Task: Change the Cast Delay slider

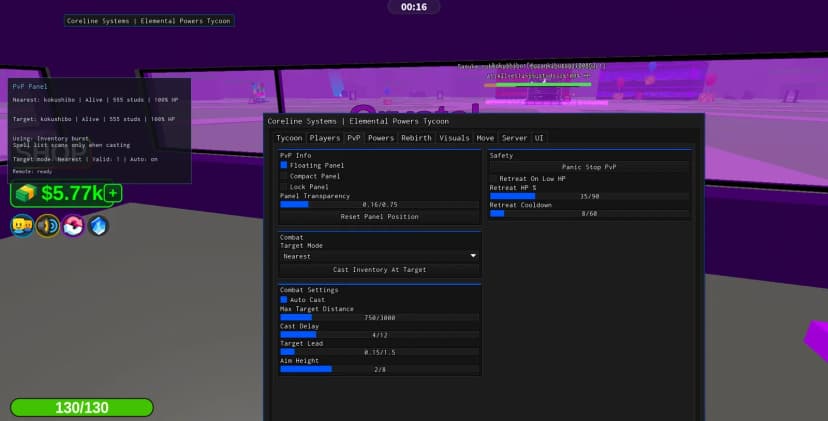Action: point(379,335)
